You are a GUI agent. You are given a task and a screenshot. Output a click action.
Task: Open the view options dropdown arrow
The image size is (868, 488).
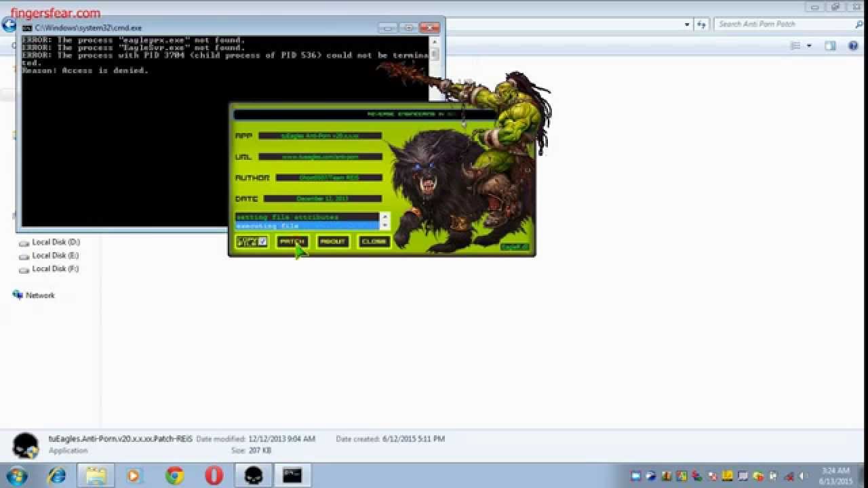[x=809, y=46]
